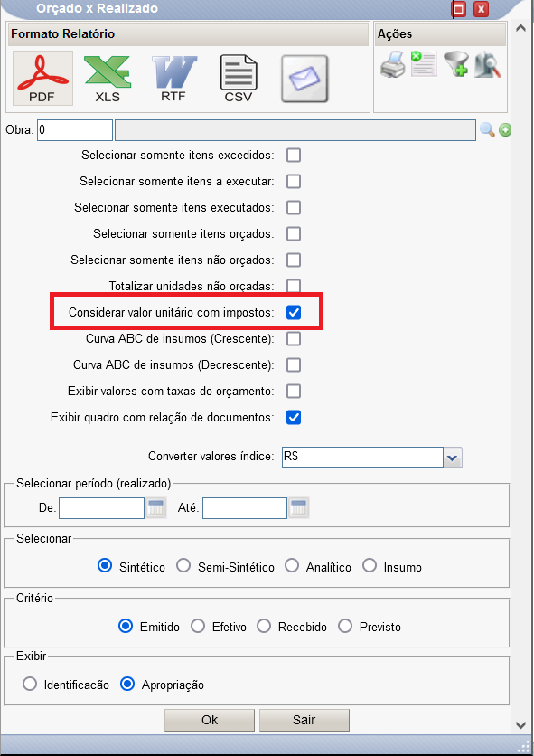Click the funnel add-filter icon

click(x=456, y=64)
